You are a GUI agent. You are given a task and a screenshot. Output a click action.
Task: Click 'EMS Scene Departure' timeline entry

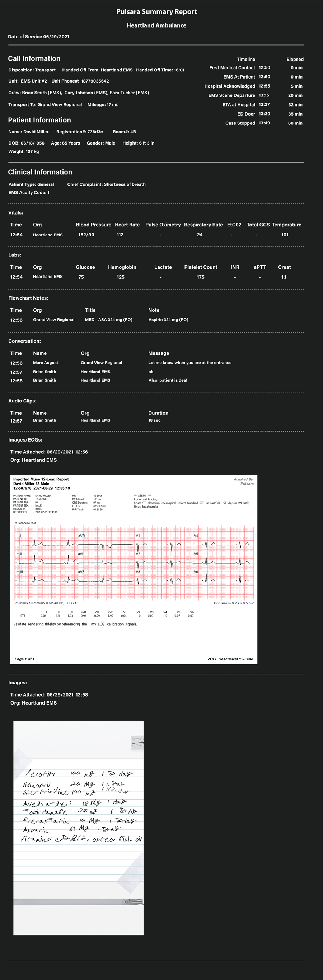(232, 95)
